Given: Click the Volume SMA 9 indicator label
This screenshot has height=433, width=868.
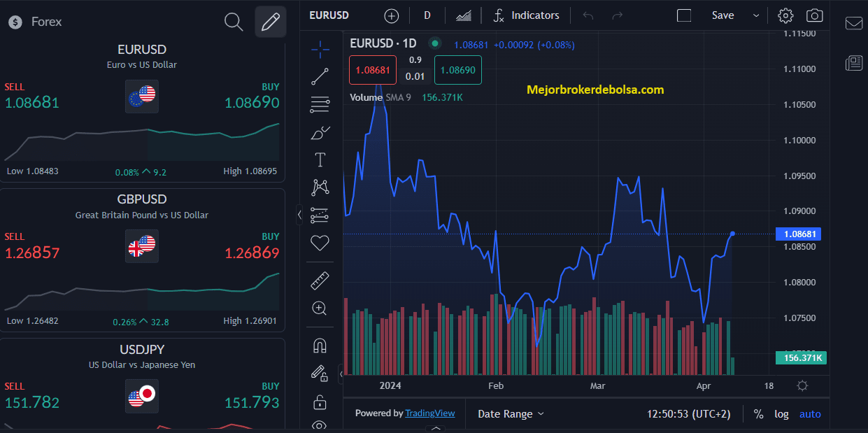Looking at the screenshot, I should point(380,97).
